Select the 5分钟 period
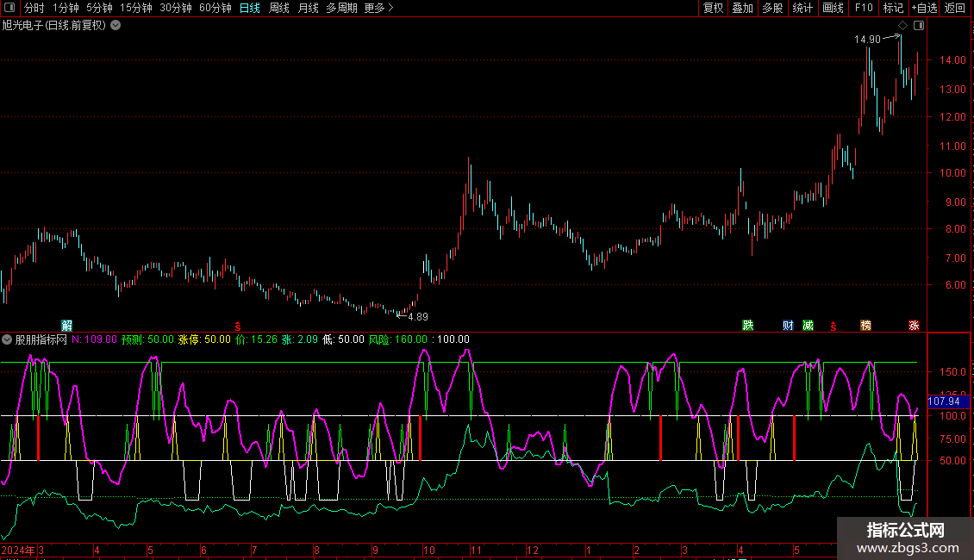This screenshot has height=560, width=974. [x=99, y=8]
